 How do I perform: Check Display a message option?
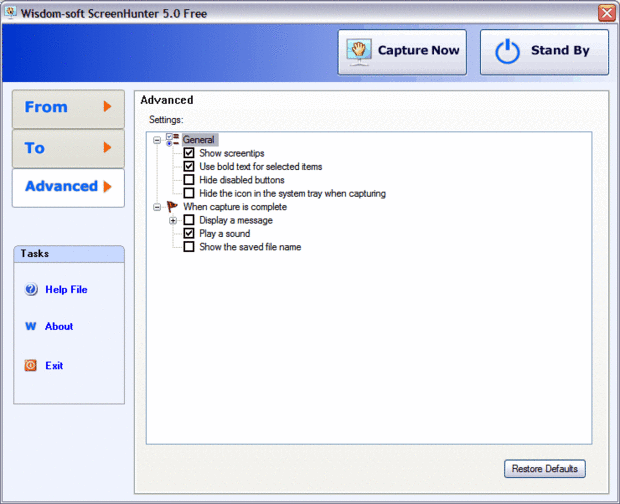[189, 220]
